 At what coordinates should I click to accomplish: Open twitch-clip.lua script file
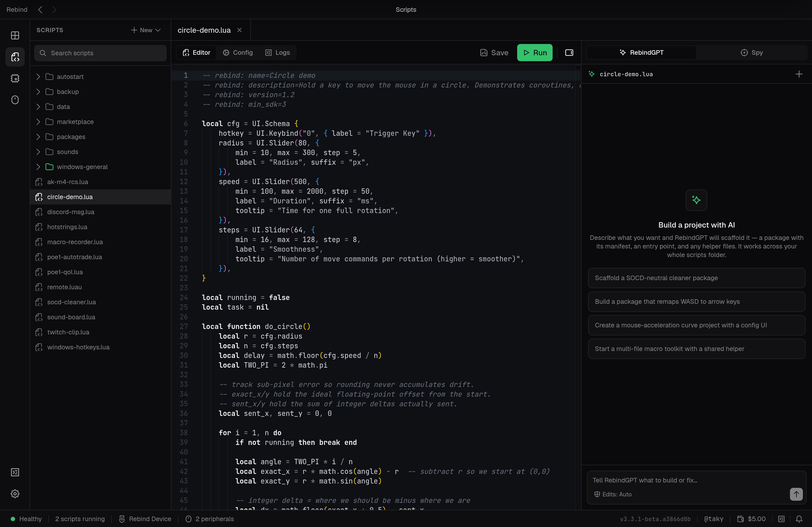[100, 332]
